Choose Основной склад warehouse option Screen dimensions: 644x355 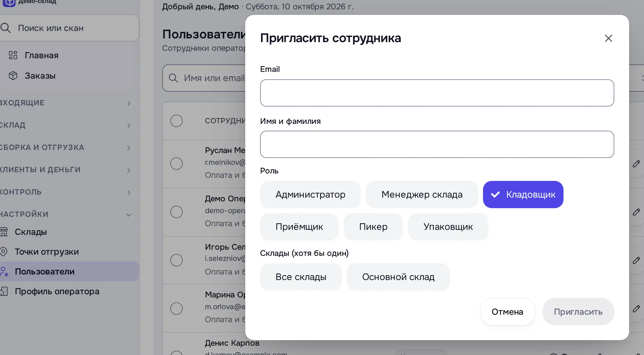398,277
